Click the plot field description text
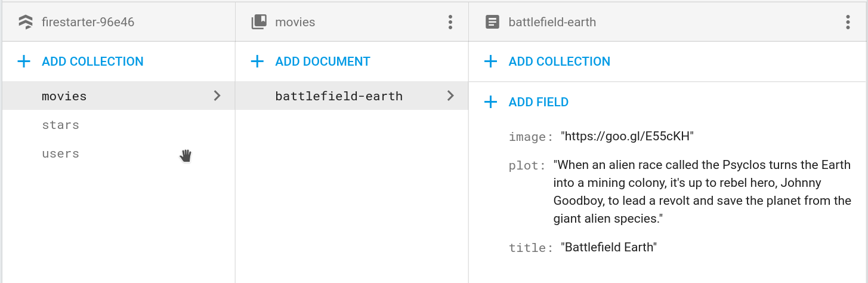This screenshot has height=283, width=868. [702, 192]
